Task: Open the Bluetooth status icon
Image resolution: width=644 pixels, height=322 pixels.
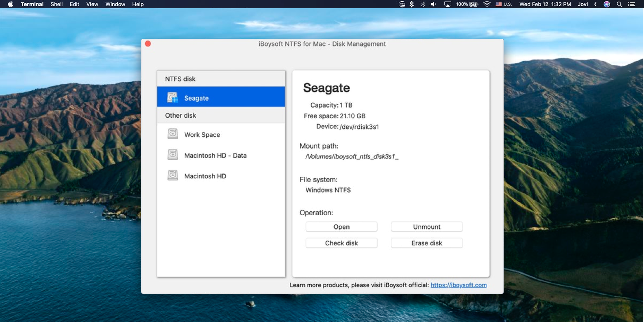Action: [x=423, y=4]
